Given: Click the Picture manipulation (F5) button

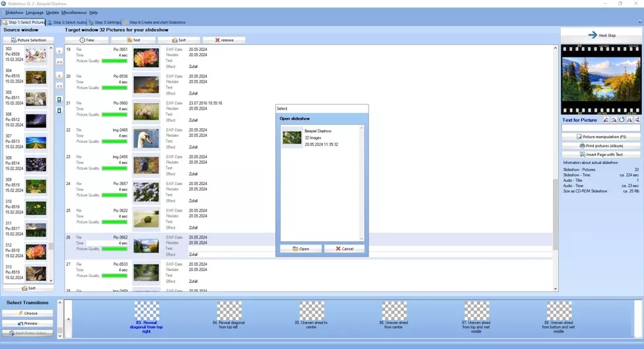Looking at the screenshot, I should [601, 137].
